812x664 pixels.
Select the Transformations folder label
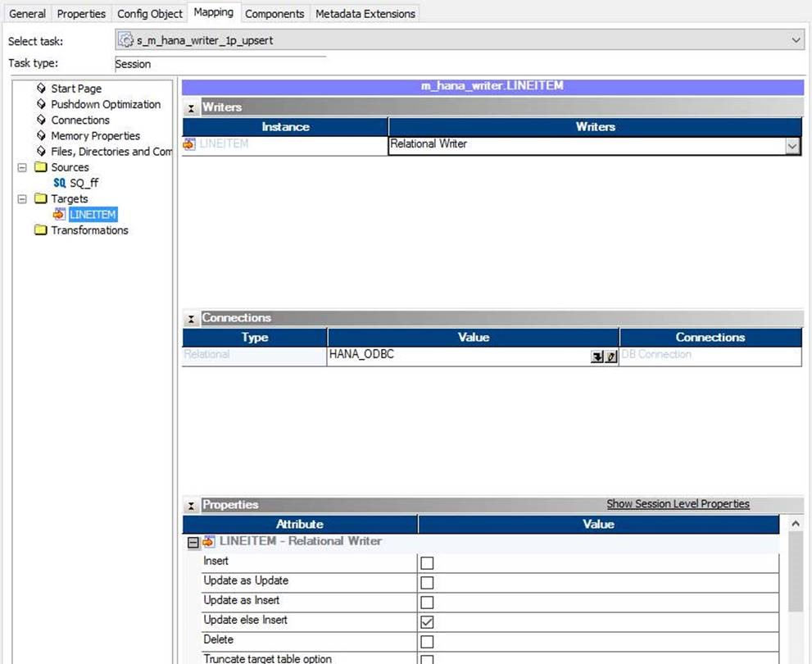[x=89, y=230]
